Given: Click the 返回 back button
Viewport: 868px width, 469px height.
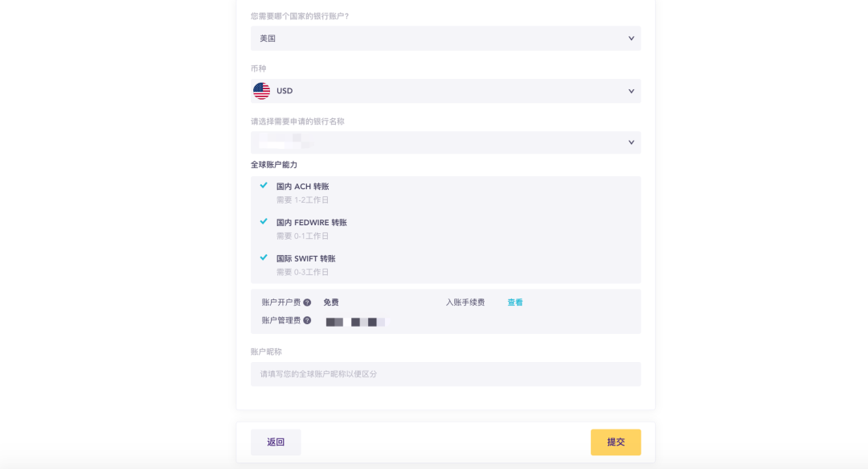Looking at the screenshot, I should tap(275, 442).
